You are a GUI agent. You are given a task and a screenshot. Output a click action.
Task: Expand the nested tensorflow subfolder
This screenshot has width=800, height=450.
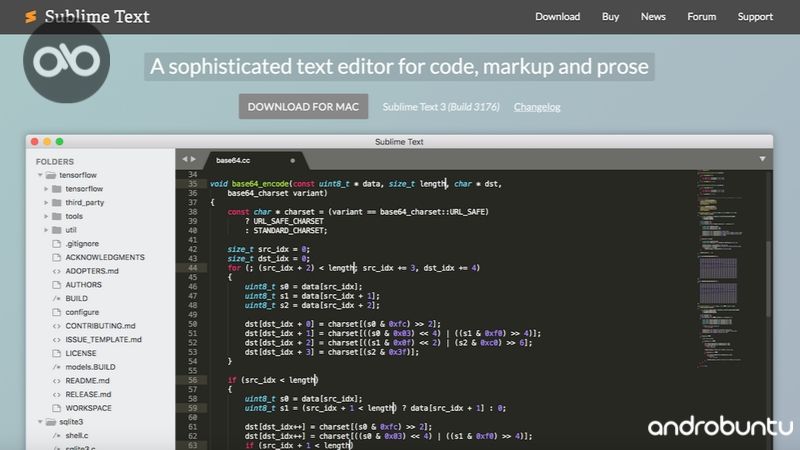[46, 189]
